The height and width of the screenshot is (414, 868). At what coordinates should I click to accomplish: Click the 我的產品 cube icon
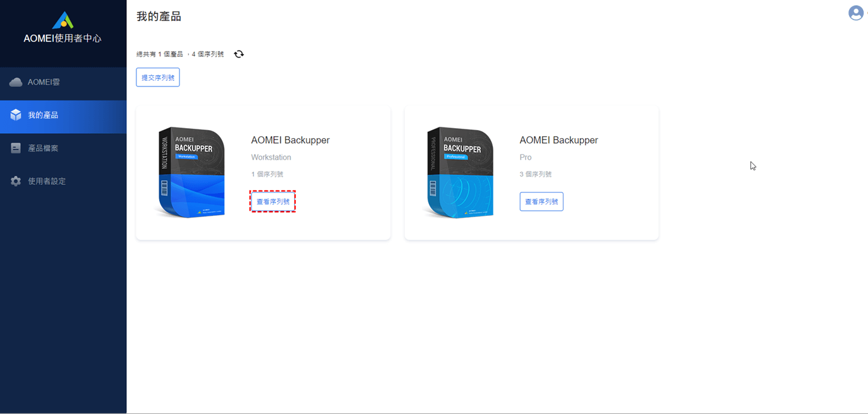click(16, 115)
